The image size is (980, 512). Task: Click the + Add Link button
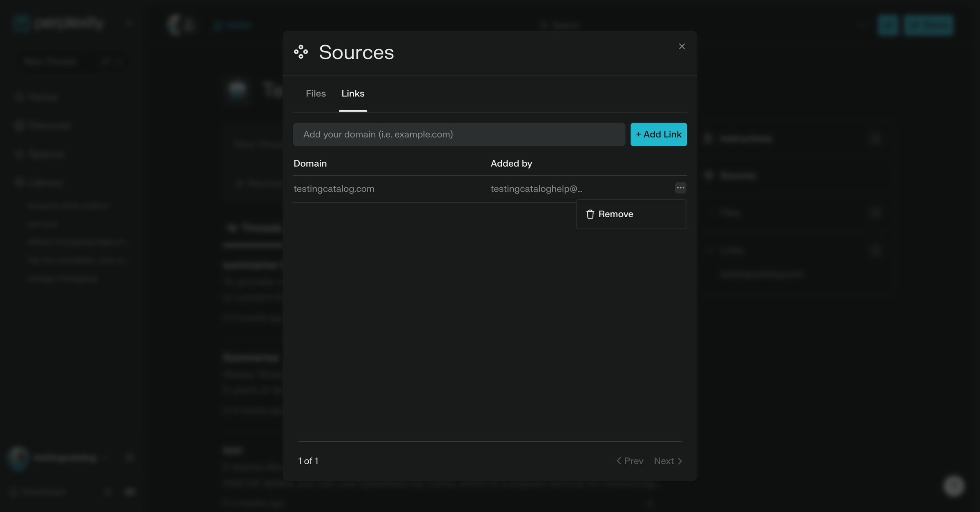pos(658,134)
